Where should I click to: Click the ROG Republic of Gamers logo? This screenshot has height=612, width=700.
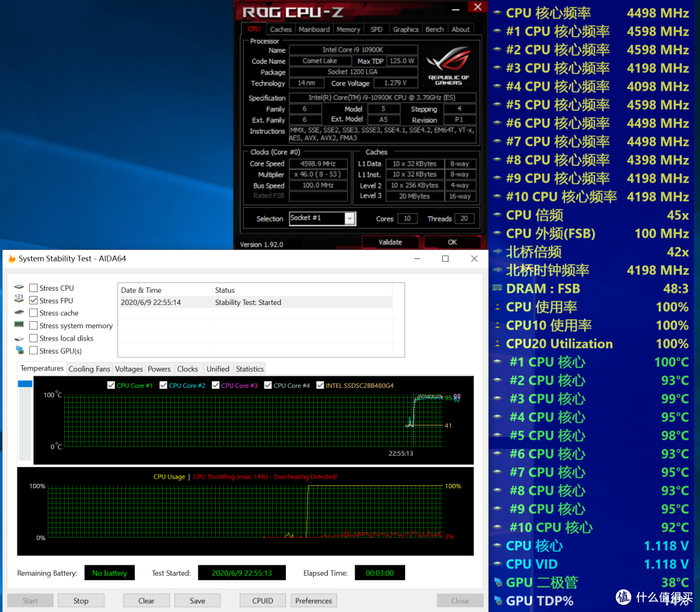coord(449,65)
